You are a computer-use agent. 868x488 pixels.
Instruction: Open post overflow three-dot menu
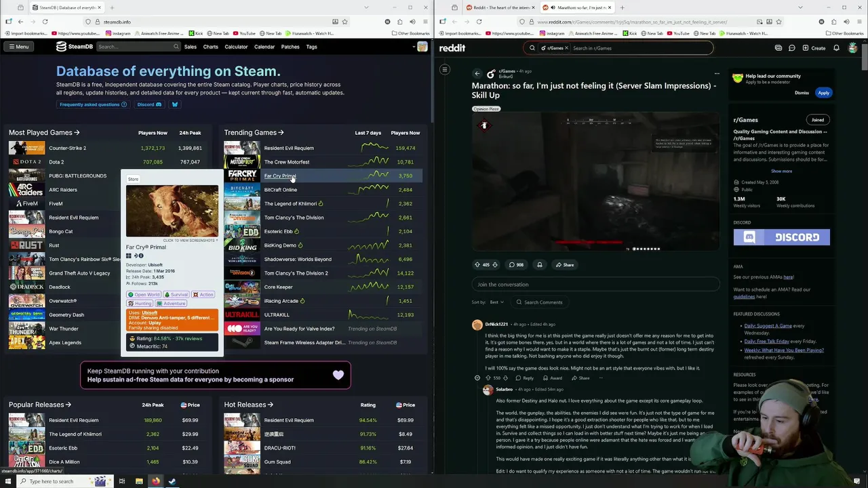click(717, 73)
